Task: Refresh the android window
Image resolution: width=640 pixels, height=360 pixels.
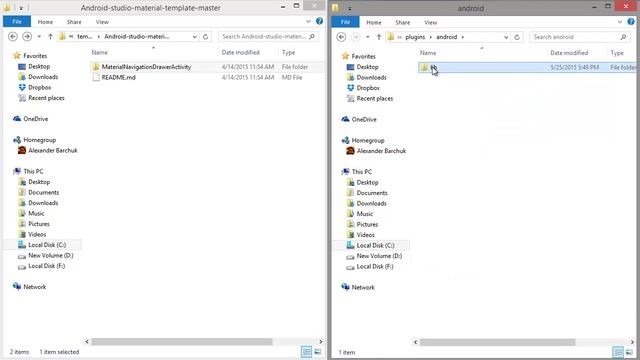Action: 517,37
